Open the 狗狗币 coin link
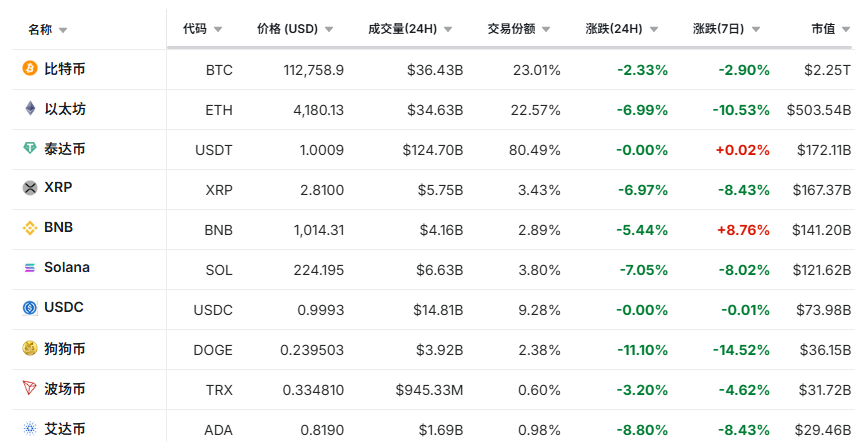868x442 pixels. click(65, 349)
